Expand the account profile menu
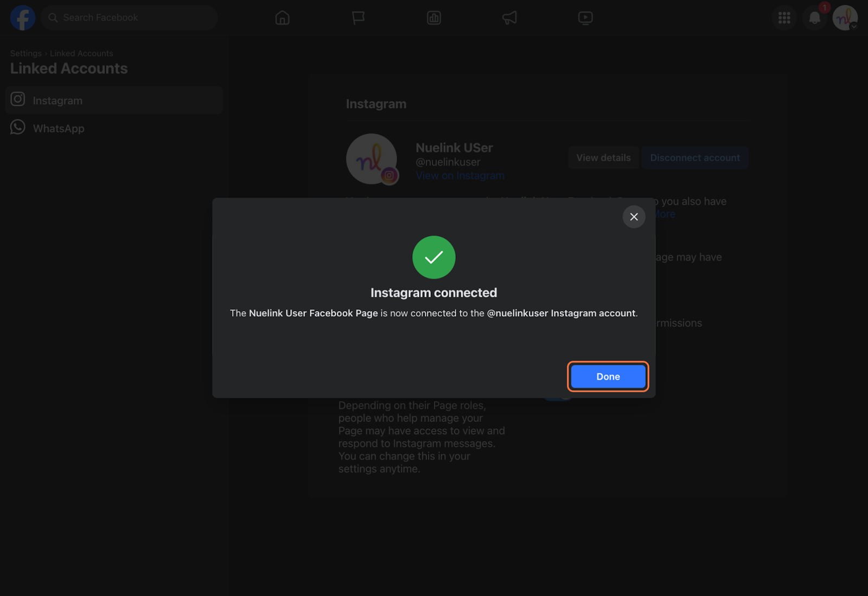 tap(845, 18)
